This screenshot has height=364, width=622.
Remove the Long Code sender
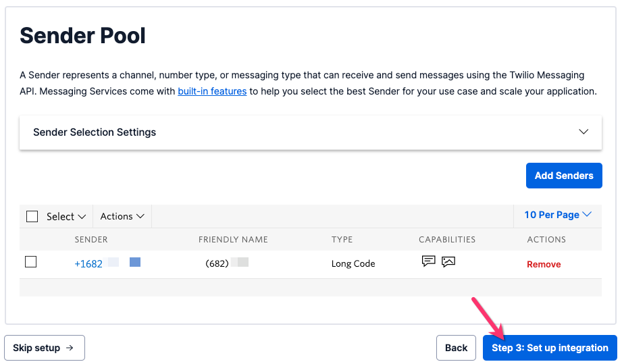coord(544,264)
